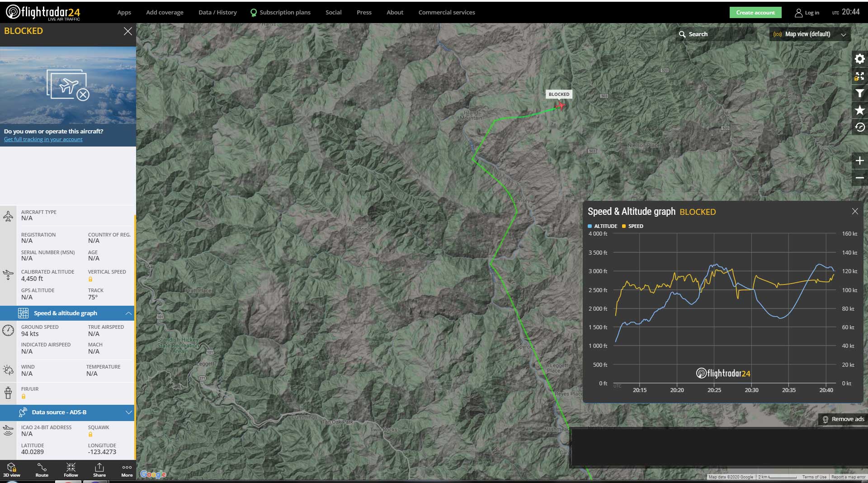Click the Remove ads button

(843, 419)
